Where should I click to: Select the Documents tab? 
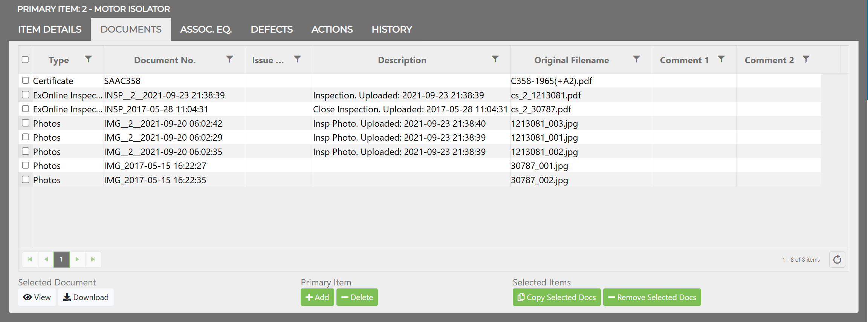click(131, 29)
